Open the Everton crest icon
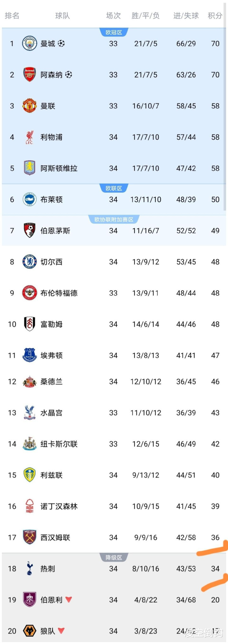228x644 pixels. coord(29,355)
